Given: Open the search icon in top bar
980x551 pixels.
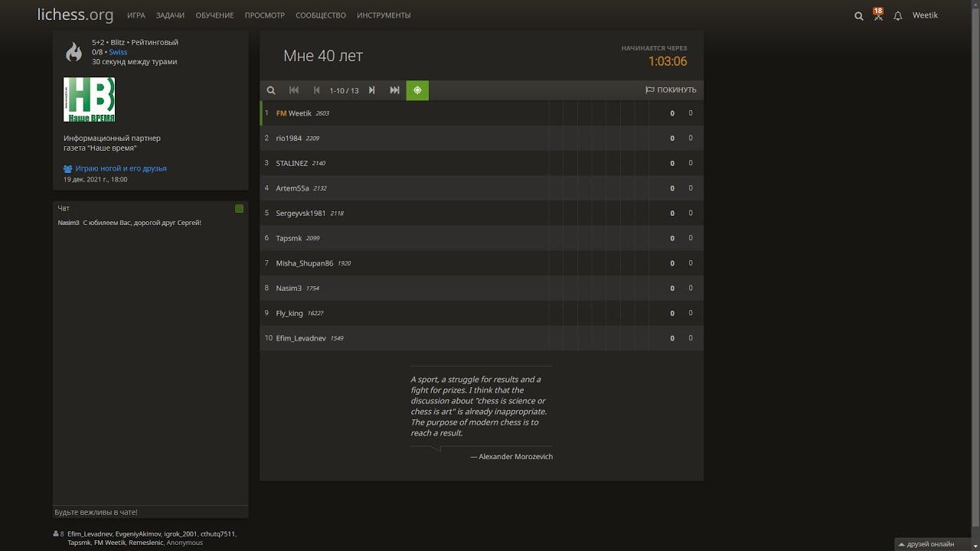Looking at the screenshot, I should click(x=858, y=15).
